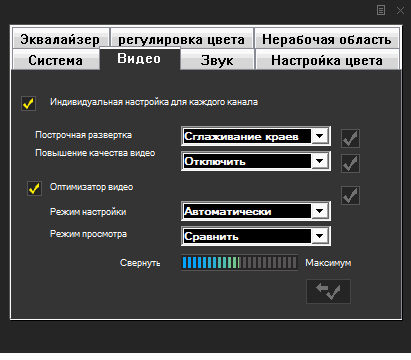Viewport: 411px width, 360px height.
Task: Click the Максимум label
Action: coord(328,263)
